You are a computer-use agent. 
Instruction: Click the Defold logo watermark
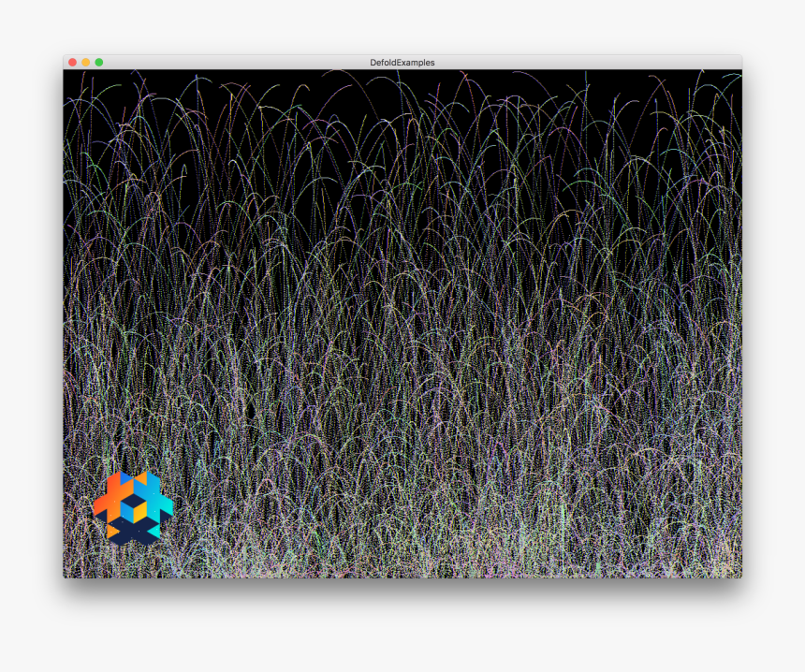coord(134,505)
